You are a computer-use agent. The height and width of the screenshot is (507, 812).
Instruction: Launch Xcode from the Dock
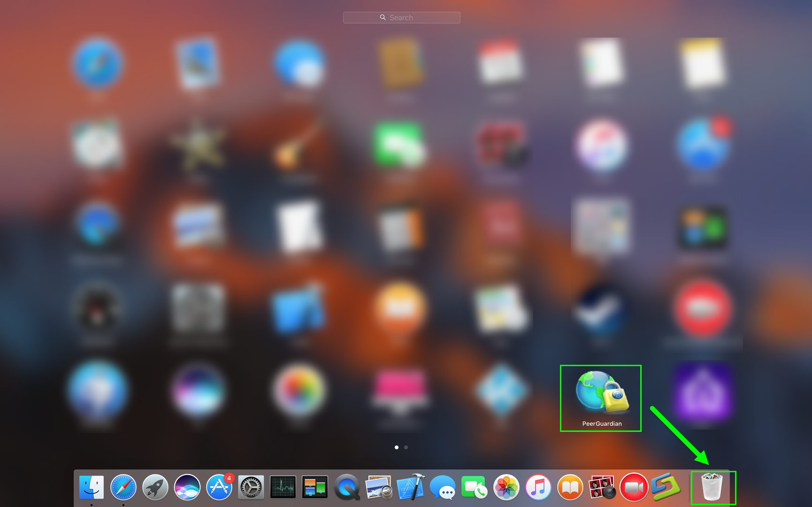410,487
